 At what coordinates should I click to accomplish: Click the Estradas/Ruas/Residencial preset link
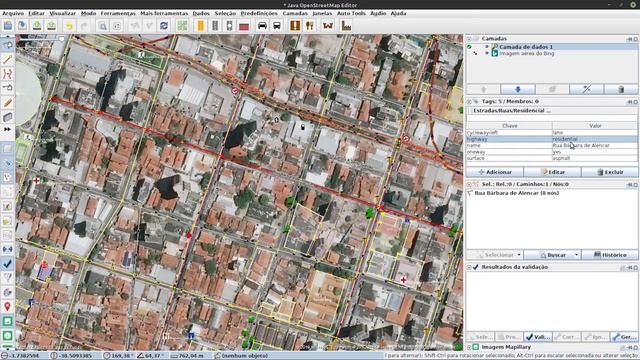tap(511, 111)
